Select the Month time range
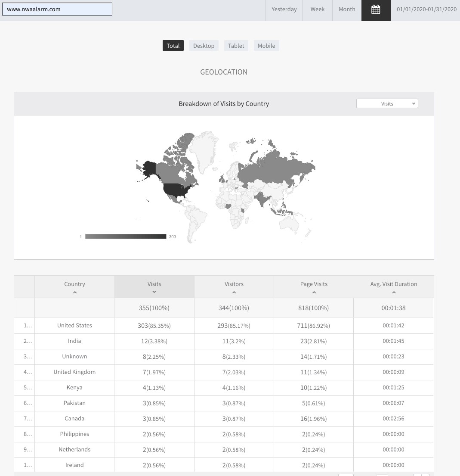Screen dimensions: 460x476 click(347, 9)
